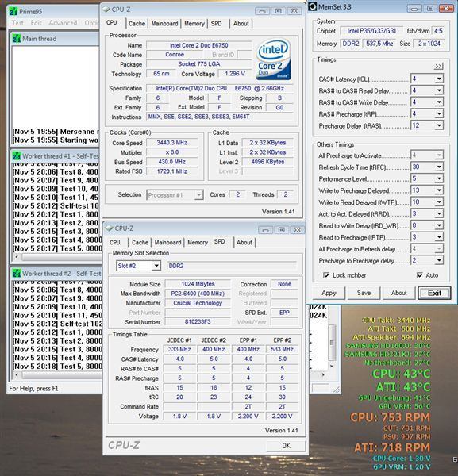Open the RAS# to CAS# Read Delay dropdown
The height and width of the screenshot is (476, 458).
coord(439,90)
